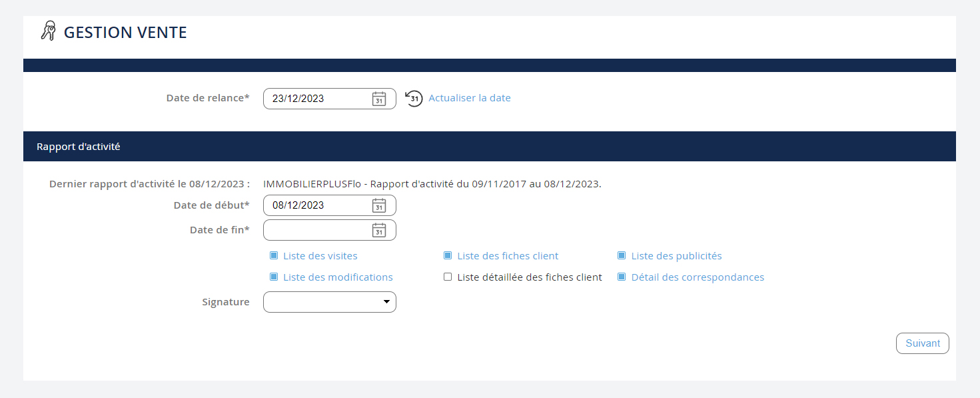Click the Actualiser la date link
980x398 pixels.
[x=470, y=98]
